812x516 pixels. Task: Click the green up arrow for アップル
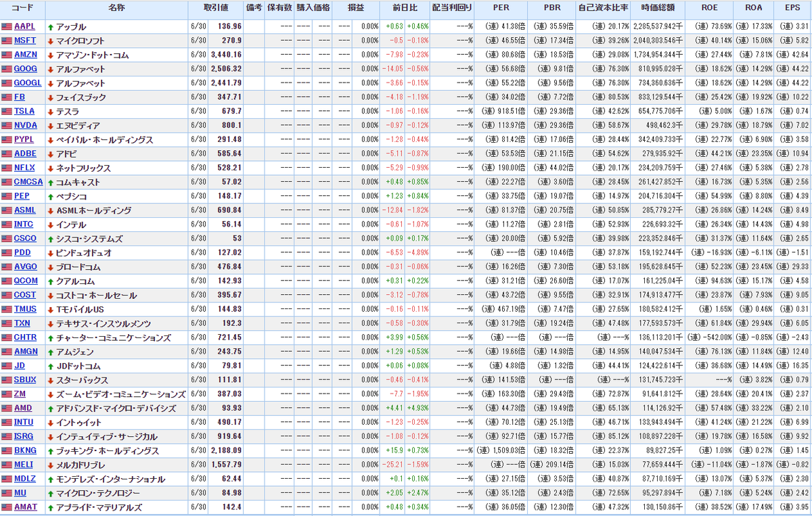51,27
